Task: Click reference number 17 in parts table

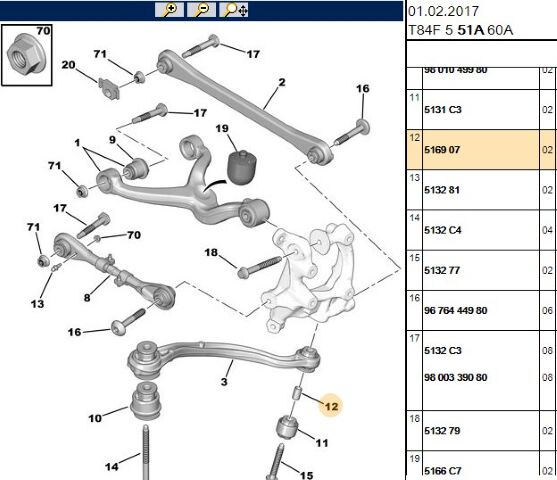Action: [x=415, y=338]
